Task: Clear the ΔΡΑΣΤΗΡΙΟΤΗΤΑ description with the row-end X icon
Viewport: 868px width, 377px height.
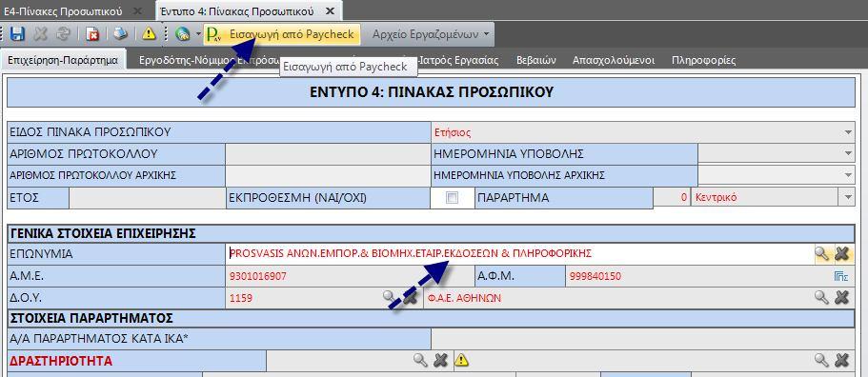Action: (x=841, y=361)
